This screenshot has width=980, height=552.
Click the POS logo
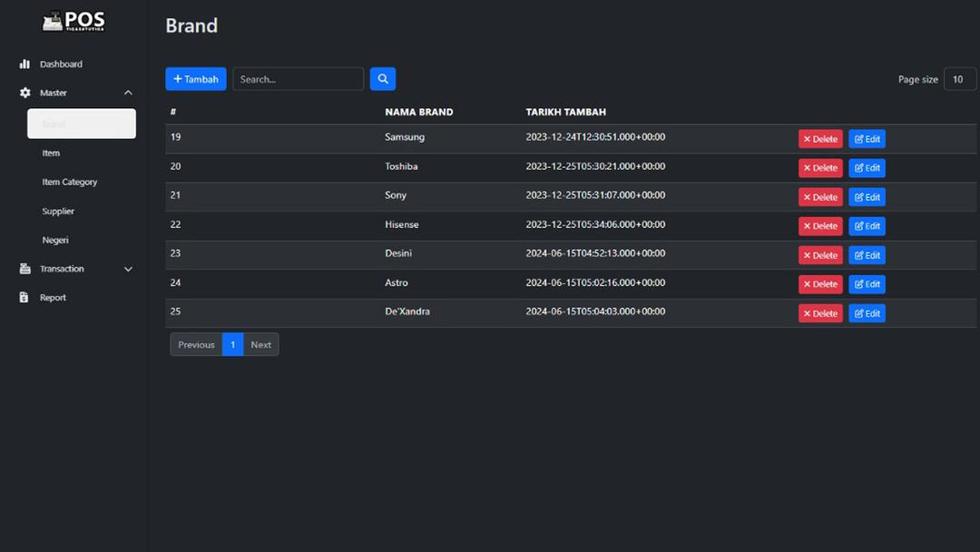[x=73, y=22]
